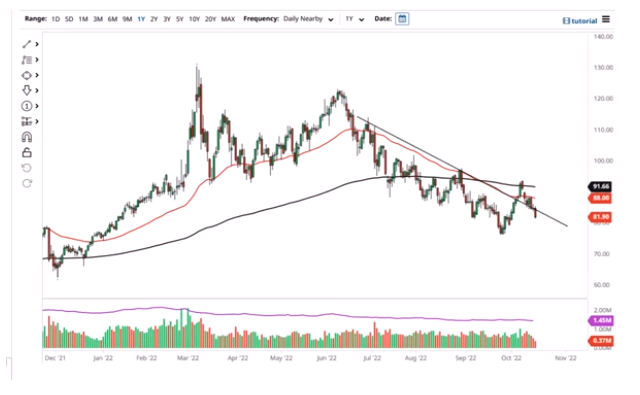
Task: Set range to 10Y
Action: pyautogui.click(x=194, y=19)
